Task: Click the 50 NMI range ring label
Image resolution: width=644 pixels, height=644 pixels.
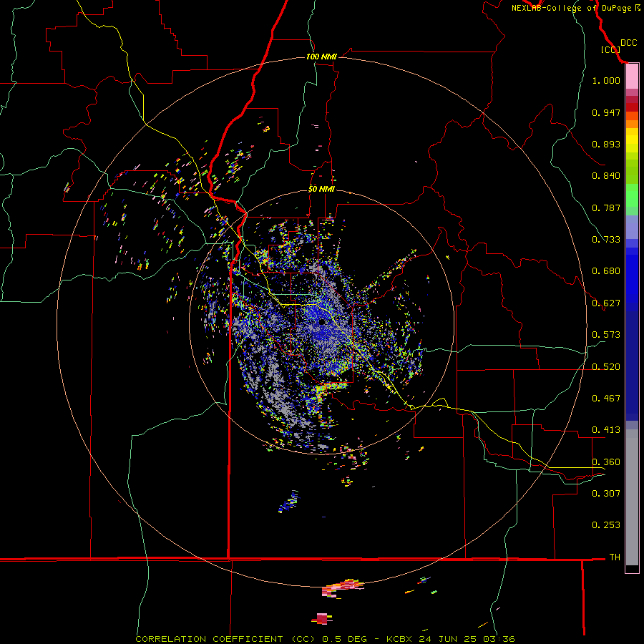Action: (321, 190)
